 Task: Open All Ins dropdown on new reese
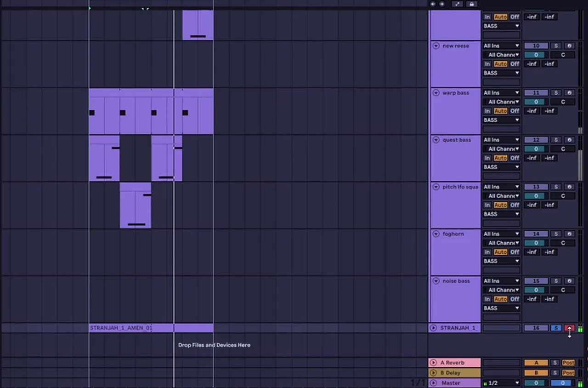501,46
